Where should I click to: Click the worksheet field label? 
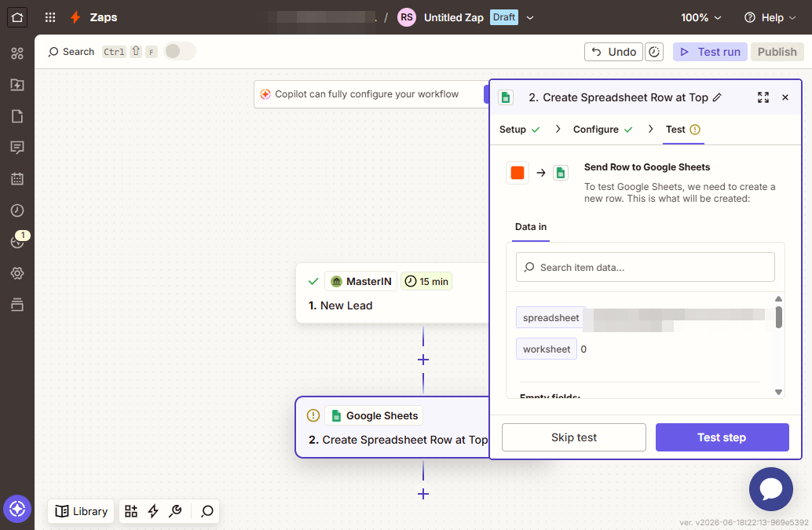[547, 349]
